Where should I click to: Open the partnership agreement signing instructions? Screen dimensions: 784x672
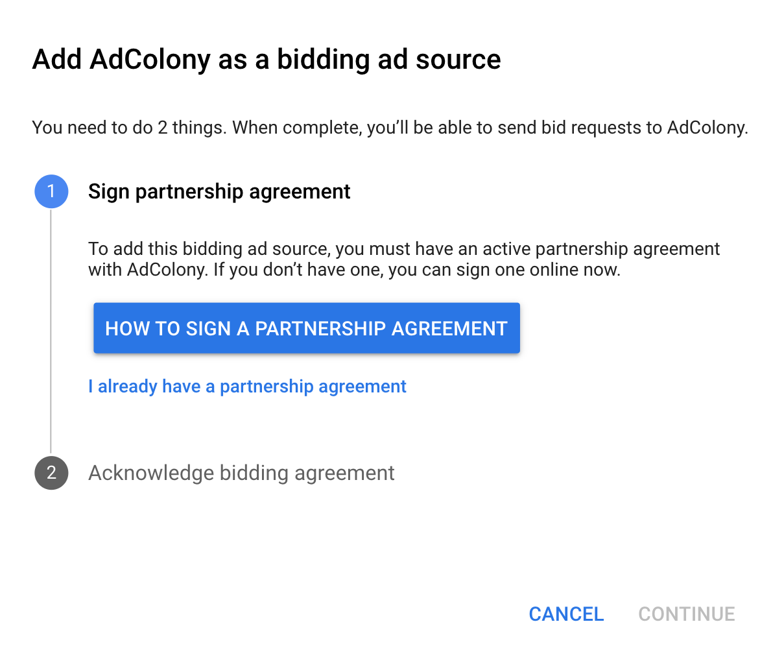click(306, 328)
